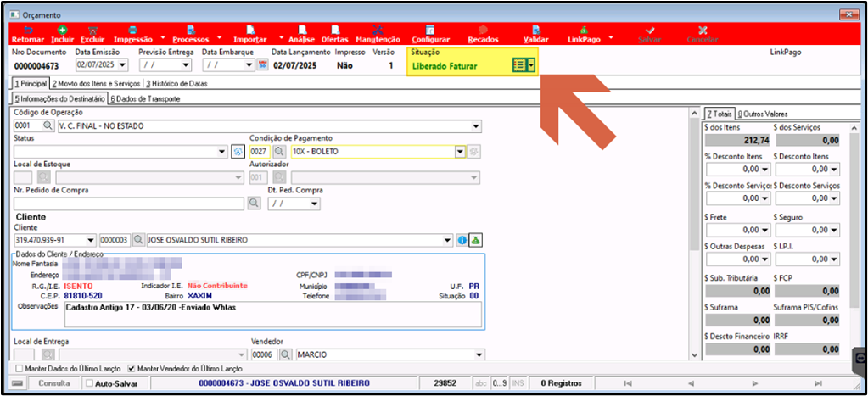The height and width of the screenshot is (396, 868).
Task: Select 5 Informações do Destinatário tab
Action: tap(59, 98)
